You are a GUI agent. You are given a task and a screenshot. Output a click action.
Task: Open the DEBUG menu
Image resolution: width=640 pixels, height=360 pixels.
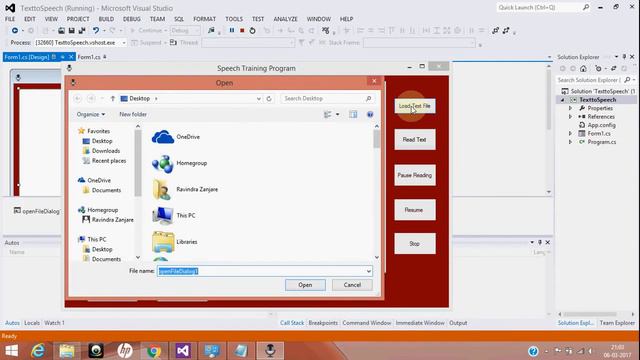click(131, 19)
